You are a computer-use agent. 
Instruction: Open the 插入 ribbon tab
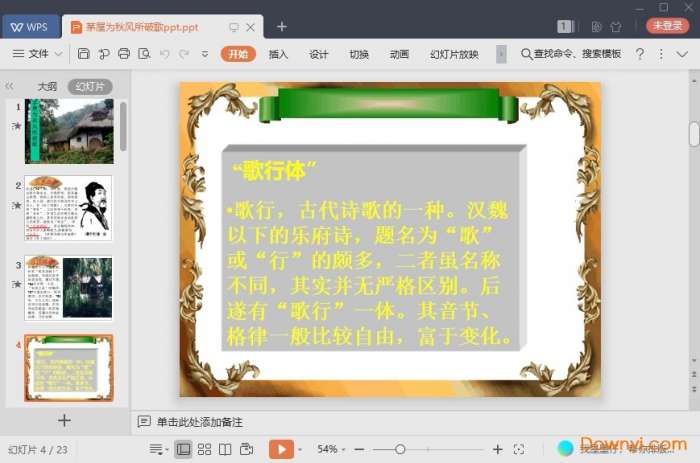[278, 54]
